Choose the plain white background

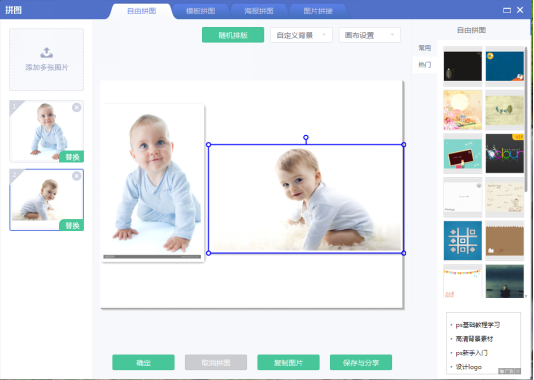click(463, 197)
